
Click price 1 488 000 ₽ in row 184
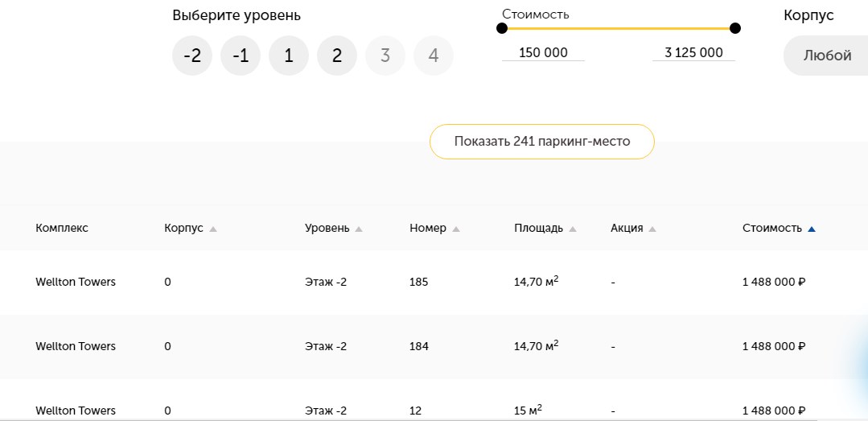point(774,346)
